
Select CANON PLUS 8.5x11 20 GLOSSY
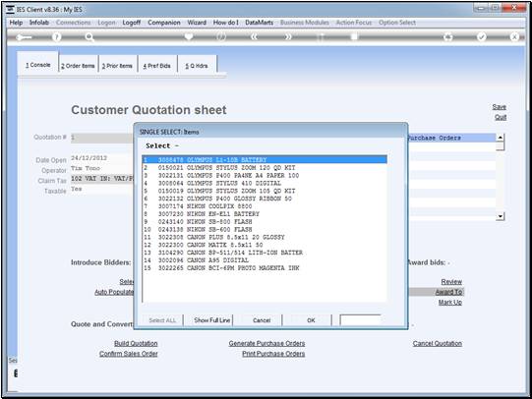[x=265, y=237]
